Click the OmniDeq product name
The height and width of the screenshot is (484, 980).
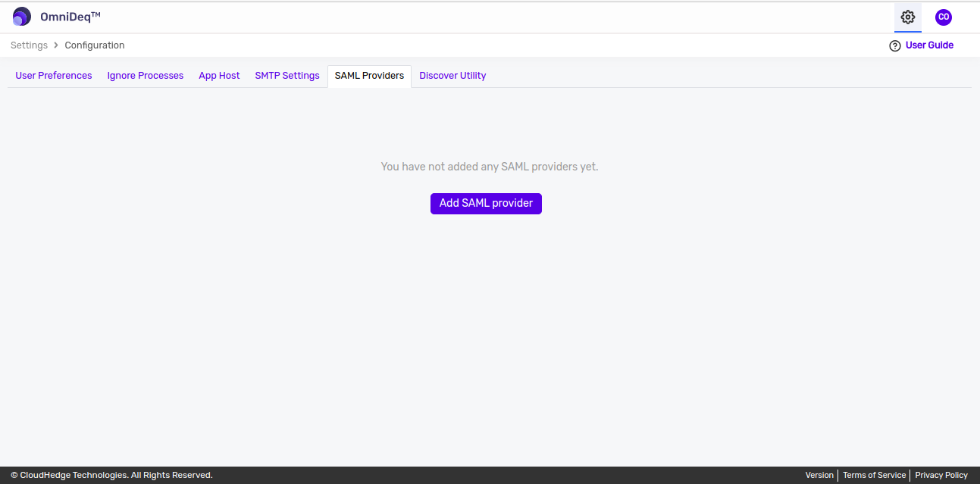(70, 17)
